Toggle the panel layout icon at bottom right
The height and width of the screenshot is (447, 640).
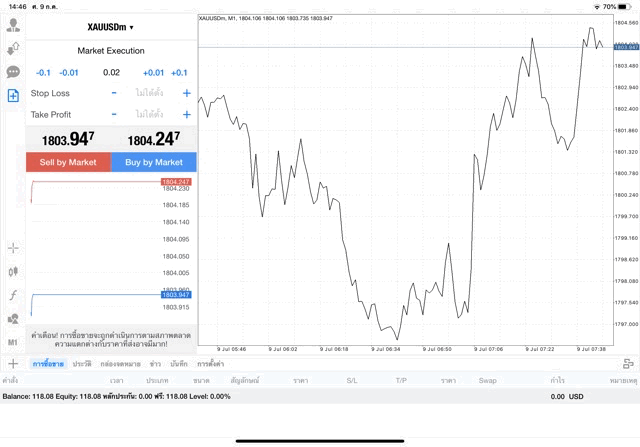(628, 364)
